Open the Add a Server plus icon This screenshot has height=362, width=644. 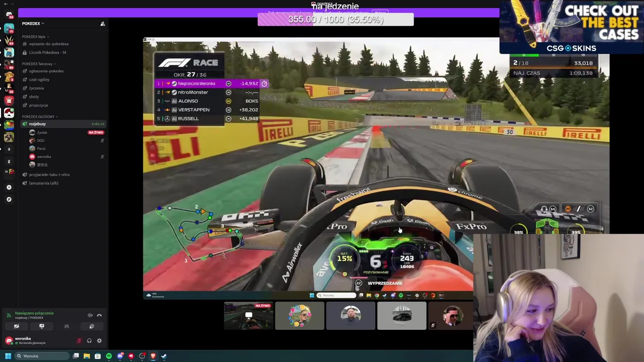point(9,187)
